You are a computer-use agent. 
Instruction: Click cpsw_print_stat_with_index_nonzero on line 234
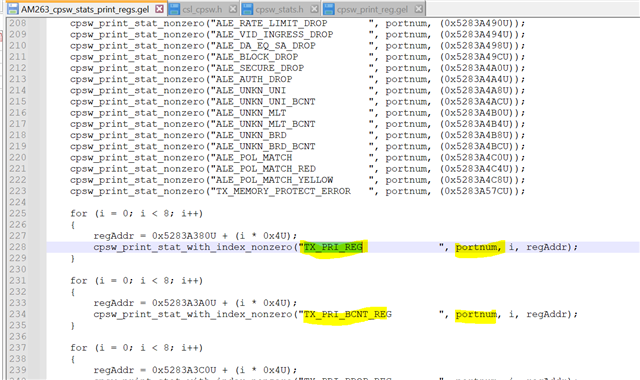(193, 314)
